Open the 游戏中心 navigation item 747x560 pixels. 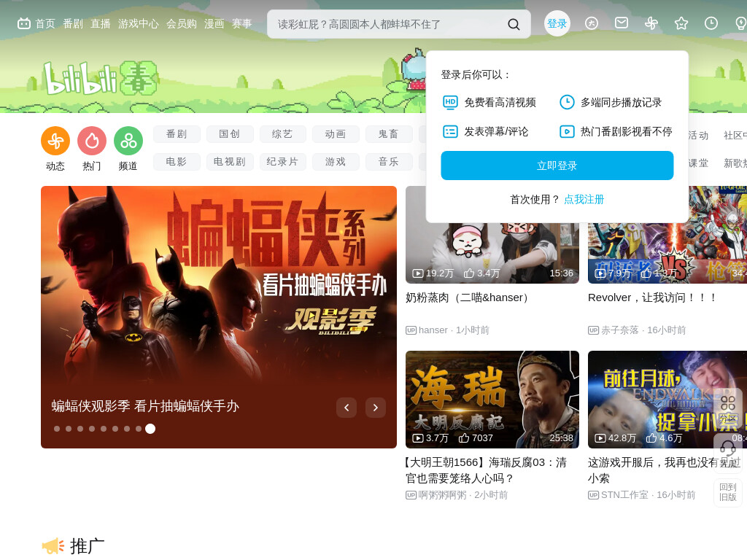pyautogui.click(x=138, y=24)
